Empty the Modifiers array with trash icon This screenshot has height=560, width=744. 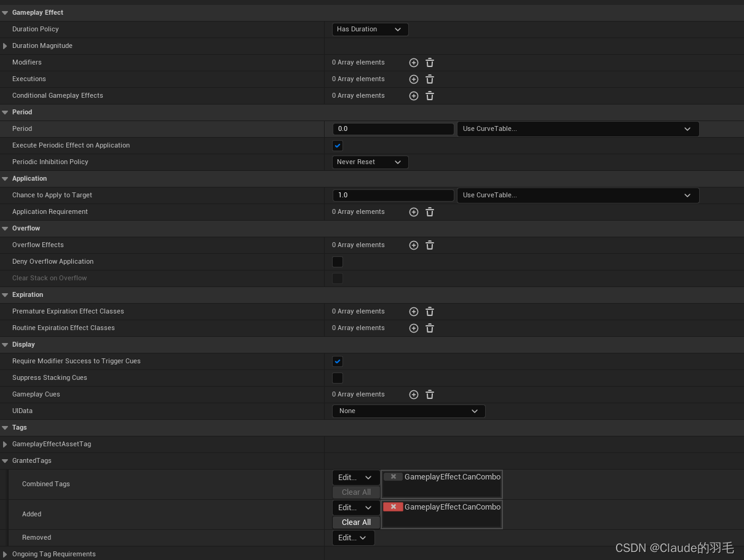(430, 63)
